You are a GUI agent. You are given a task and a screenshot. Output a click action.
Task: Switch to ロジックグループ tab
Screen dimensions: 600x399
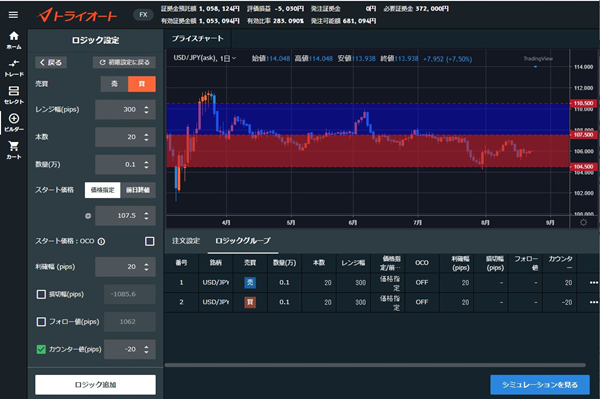coord(243,241)
